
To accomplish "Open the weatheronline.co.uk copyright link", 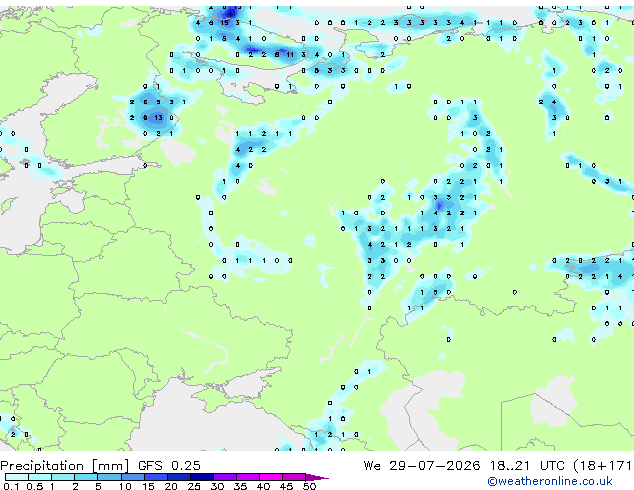I will point(550,481).
